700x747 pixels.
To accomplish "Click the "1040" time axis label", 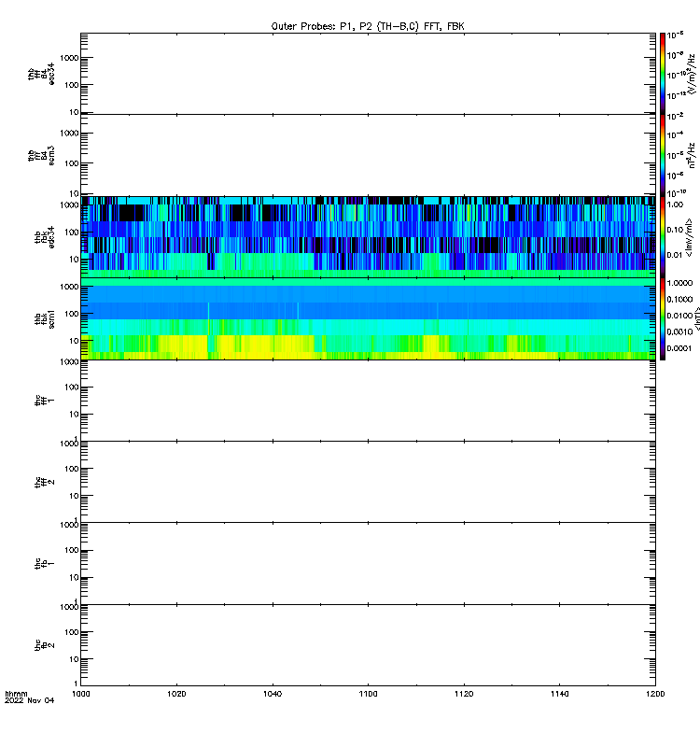I will (x=273, y=694).
